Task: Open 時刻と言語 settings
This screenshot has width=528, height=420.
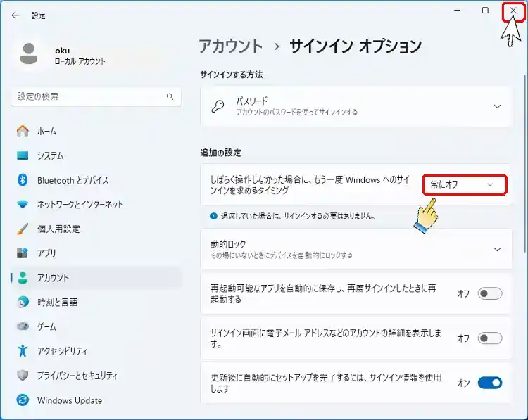Action: click(96, 303)
